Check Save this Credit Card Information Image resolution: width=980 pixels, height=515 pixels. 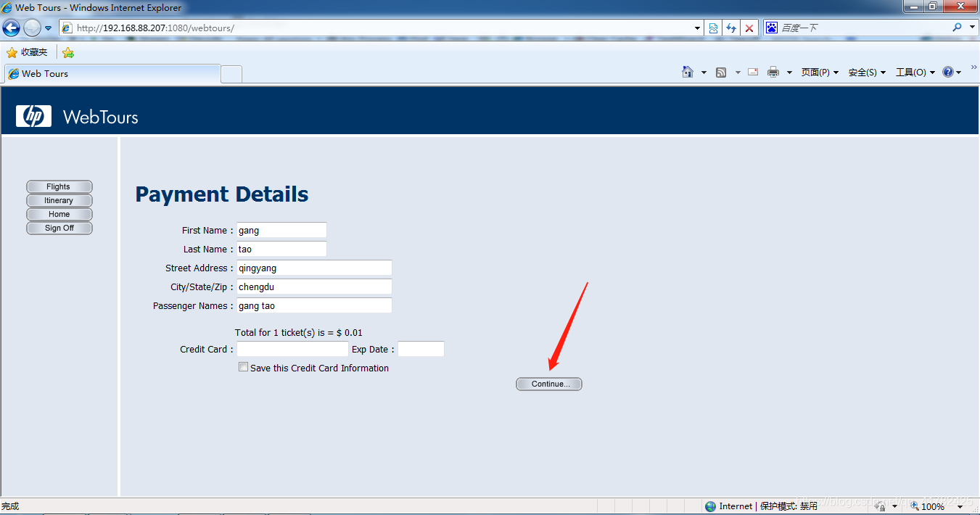tap(243, 367)
